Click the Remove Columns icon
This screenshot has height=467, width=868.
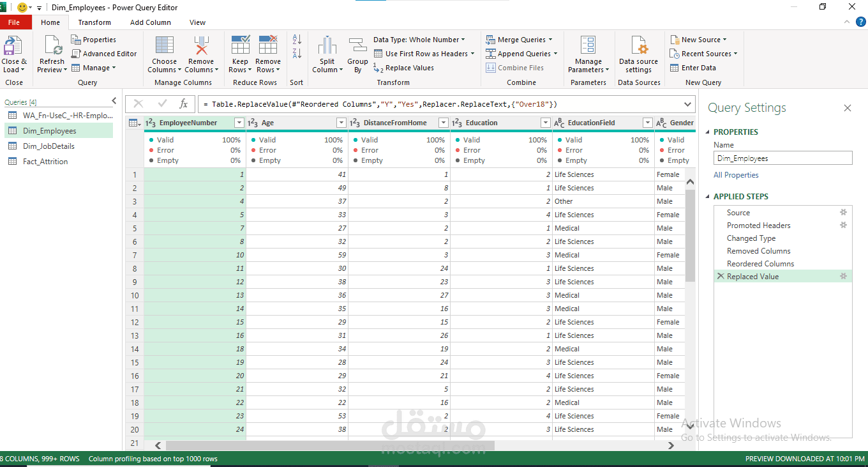(201, 46)
